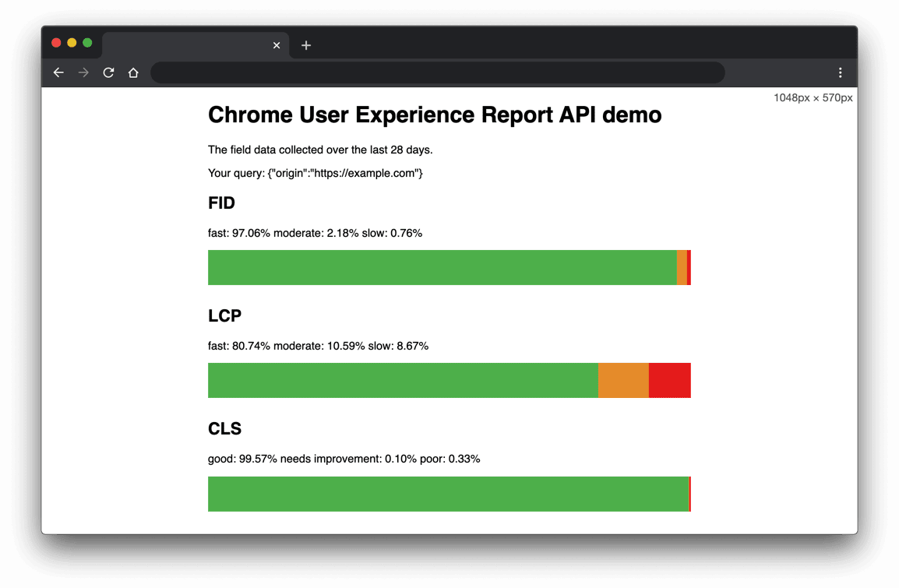Click the green good segment of the CLS bar
899x588 pixels.
coord(448,494)
